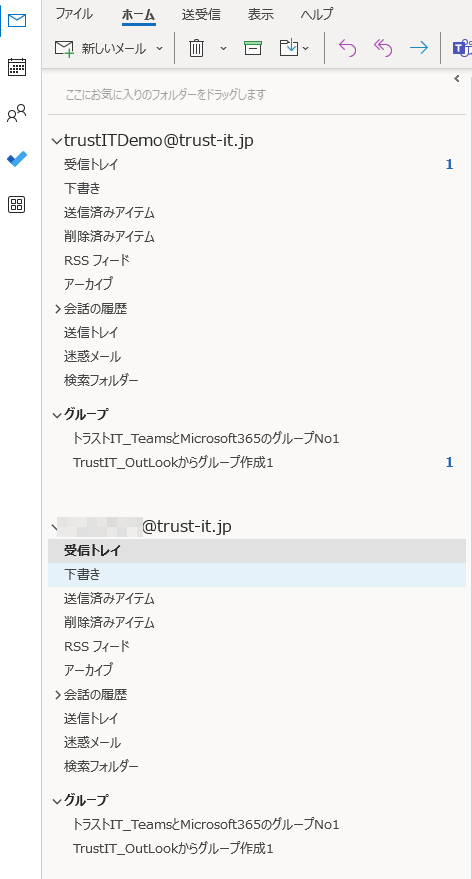Open the People contacts icon
The image size is (472, 879).
tap(16, 113)
